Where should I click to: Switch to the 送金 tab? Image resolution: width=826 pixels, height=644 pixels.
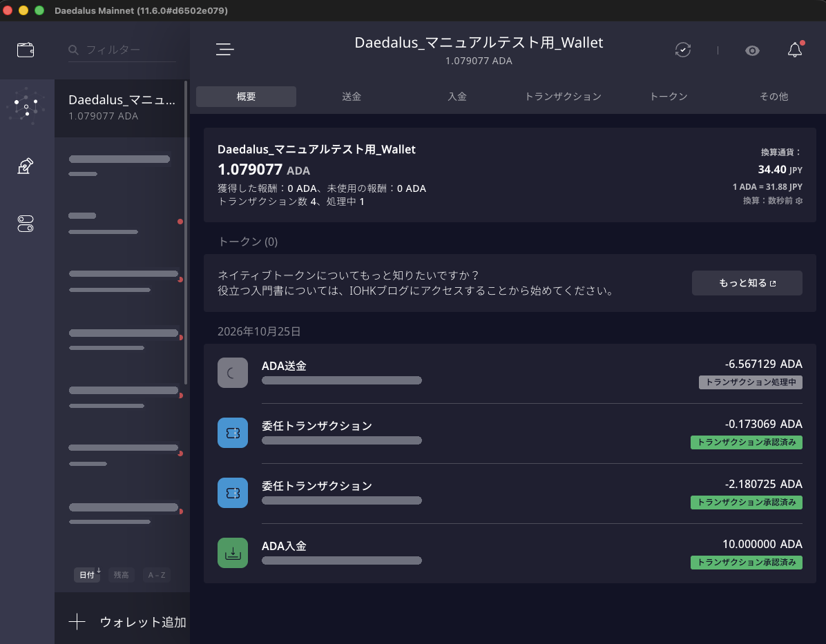point(352,97)
